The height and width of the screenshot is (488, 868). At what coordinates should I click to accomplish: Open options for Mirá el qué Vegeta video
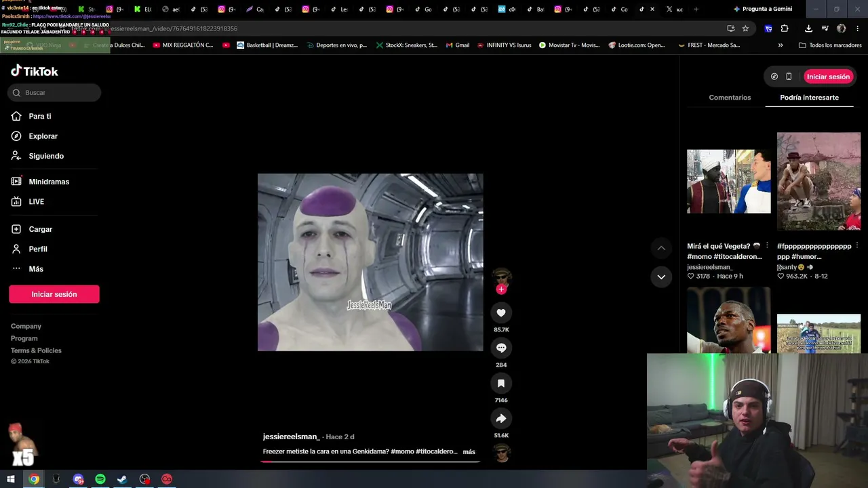pos(767,245)
